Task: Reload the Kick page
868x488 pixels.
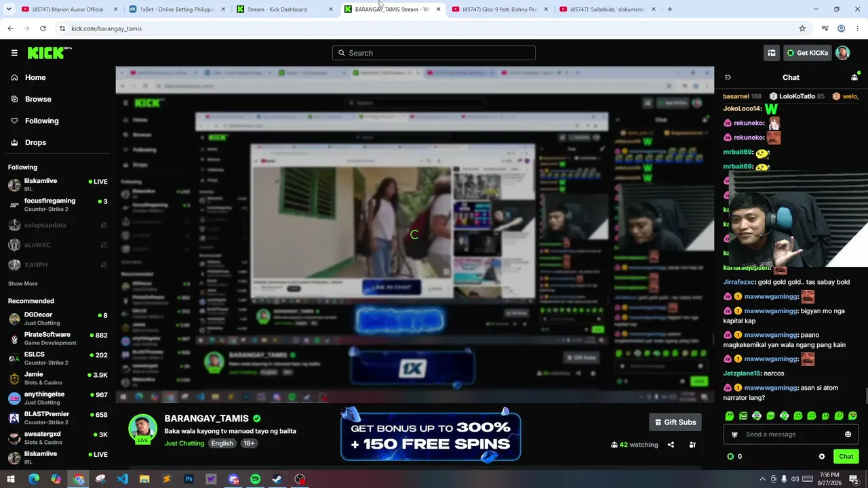Action: pos(43,28)
